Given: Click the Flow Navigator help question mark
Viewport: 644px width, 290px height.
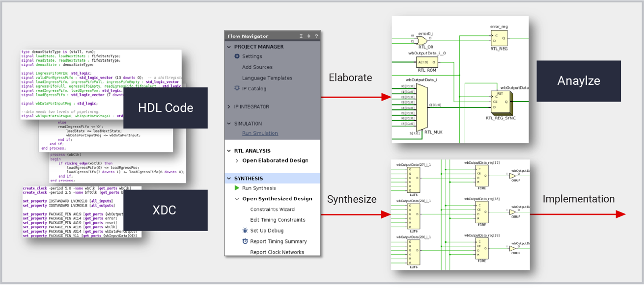Looking at the screenshot, I should coord(316,36).
